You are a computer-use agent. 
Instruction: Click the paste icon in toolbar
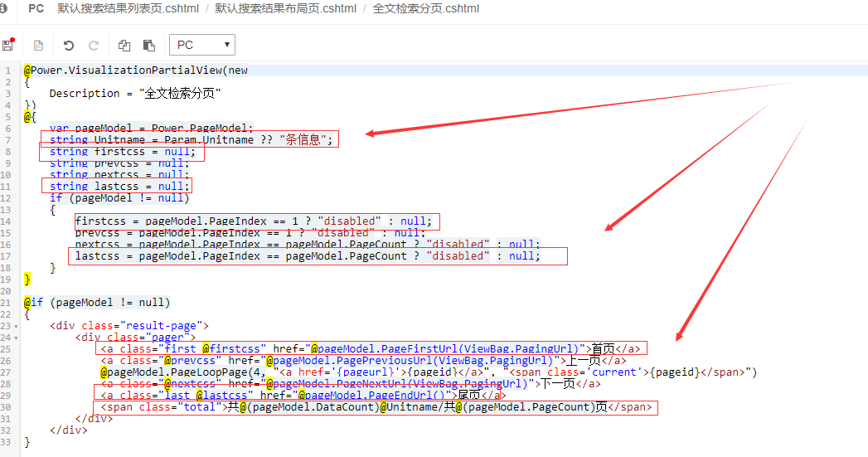point(149,45)
